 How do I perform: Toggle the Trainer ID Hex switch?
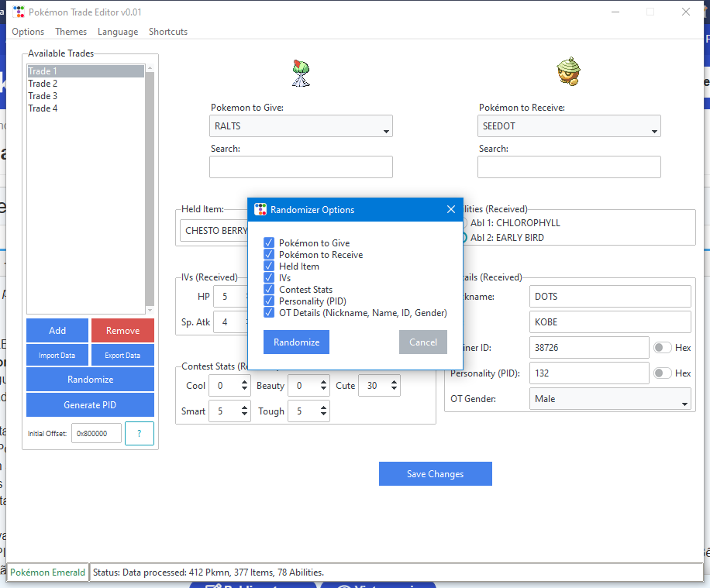pyautogui.click(x=663, y=348)
